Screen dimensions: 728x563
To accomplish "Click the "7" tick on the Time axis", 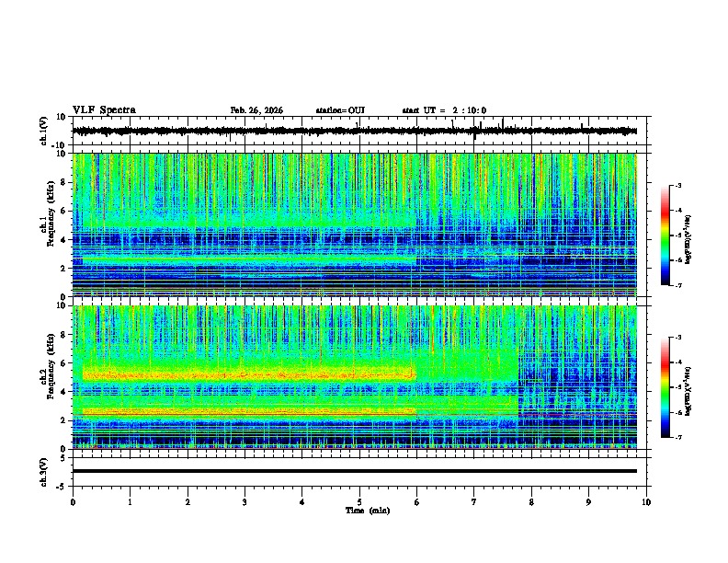I will point(474,502).
